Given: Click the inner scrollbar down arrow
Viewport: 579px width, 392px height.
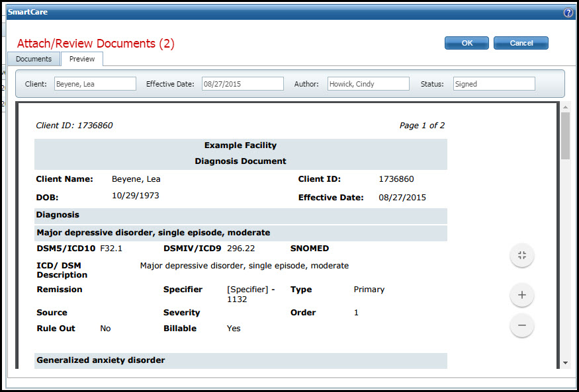Looking at the screenshot, I should point(566,363).
